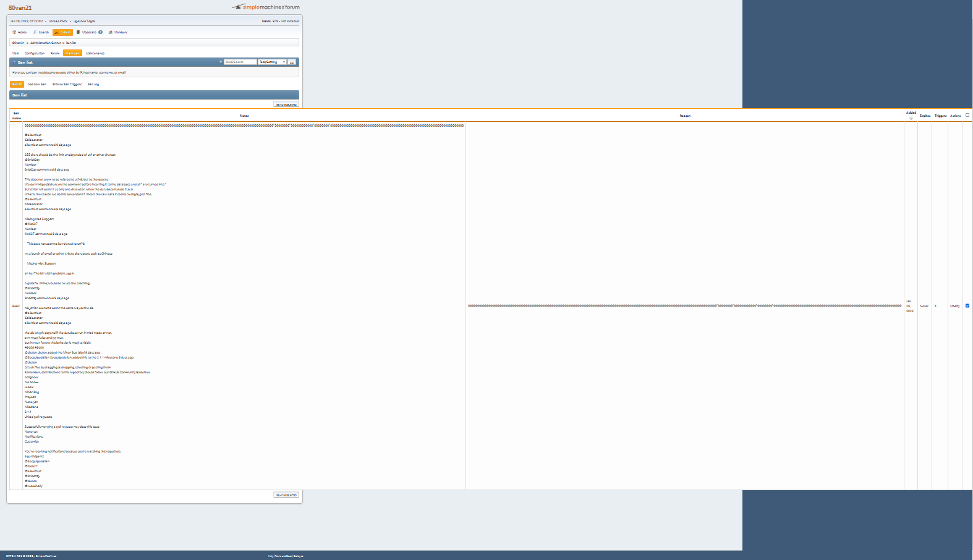Click the Unread Posts link
The width and height of the screenshot is (973, 560).
58,21
